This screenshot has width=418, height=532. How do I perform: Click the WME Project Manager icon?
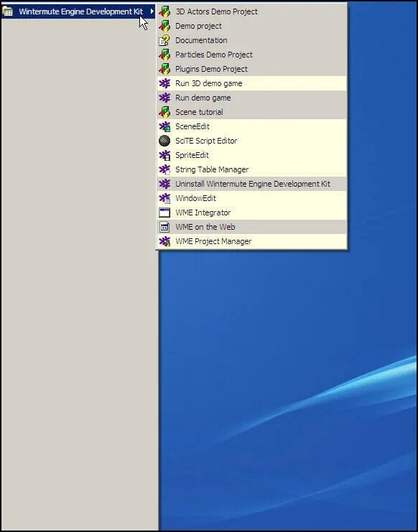coord(164,241)
